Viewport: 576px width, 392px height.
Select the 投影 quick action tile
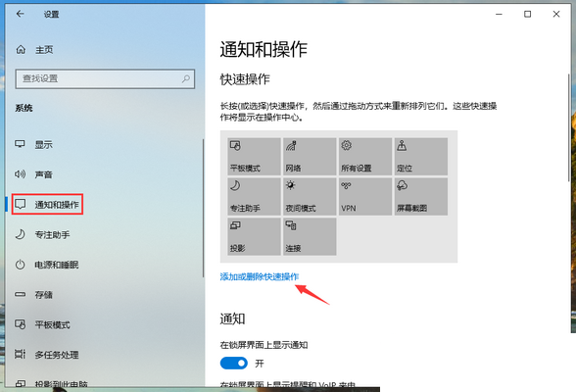pyautogui.click(x=254, y=236)
